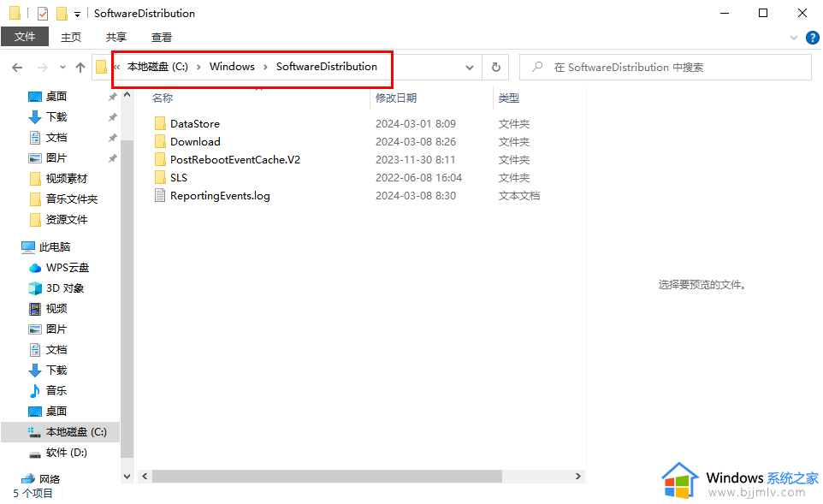Viewport: 823px width, 504px height.
Task: Click the horizontal scrollbar thumb
Action: [327, 476]
